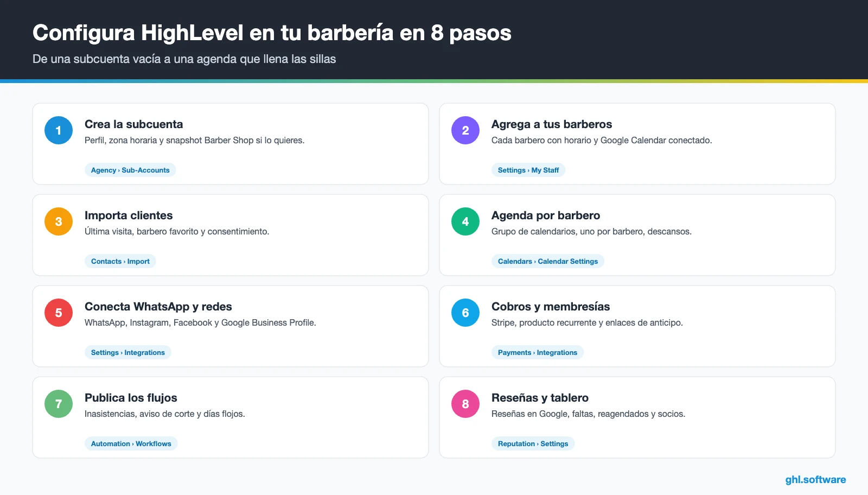Image resolution: width=868 pixels, height=495 pixels.
Task: Click the 'Cada barbero con horario' description
Action: 602,141
